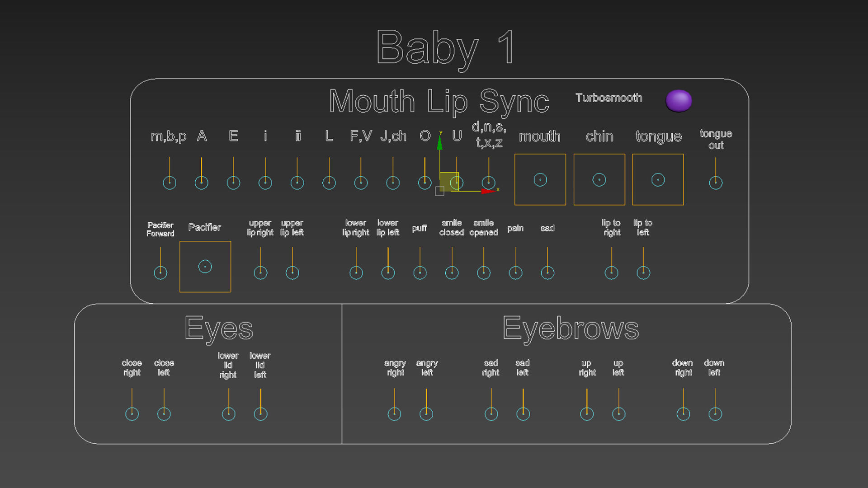Select the Pacifier Forward slider handle
This screenshot has width=868, height=488.
point(160,273)
